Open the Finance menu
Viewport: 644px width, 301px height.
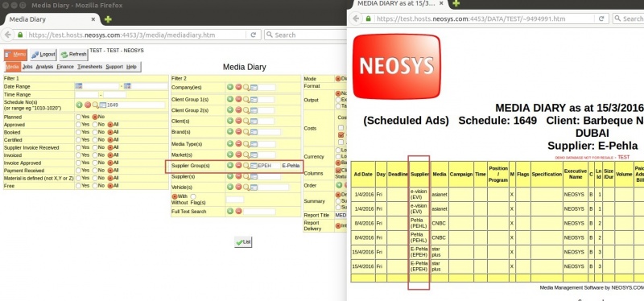[65, 67]
